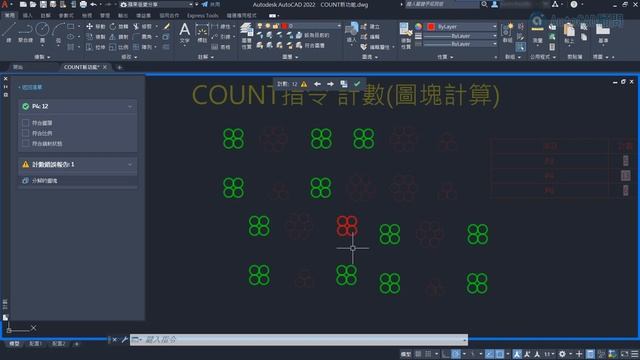Image resolution: width=640 pixels, height=360 pixels.
Task: Pick the Move modify tool
Action: click(96, 27)
